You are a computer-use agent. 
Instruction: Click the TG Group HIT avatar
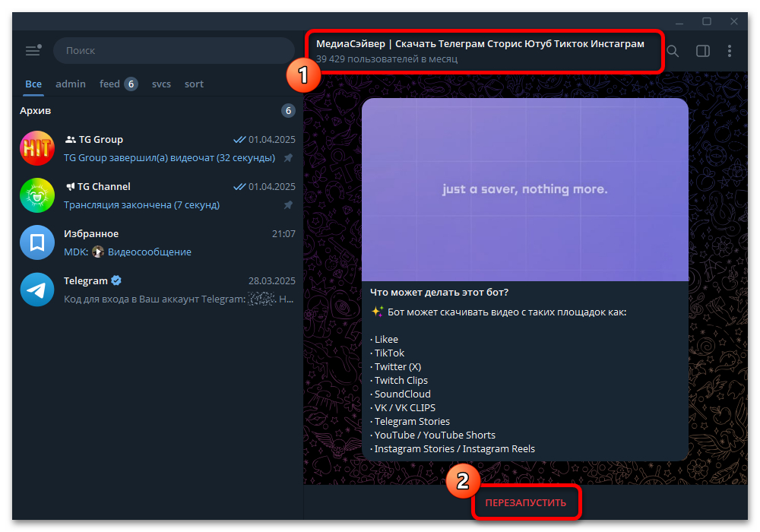tap(37, 148)
